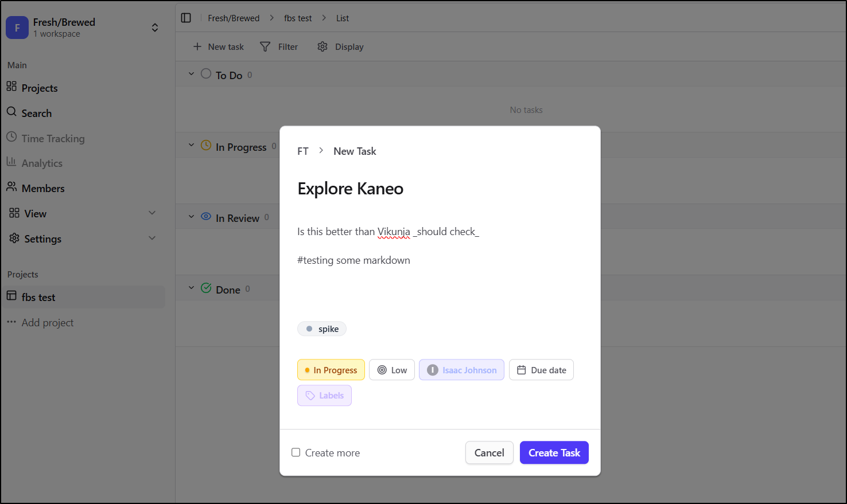This screenshot has width=847, height=504.
Task: Click the Cancel button
Action: [x=489, y=453]
